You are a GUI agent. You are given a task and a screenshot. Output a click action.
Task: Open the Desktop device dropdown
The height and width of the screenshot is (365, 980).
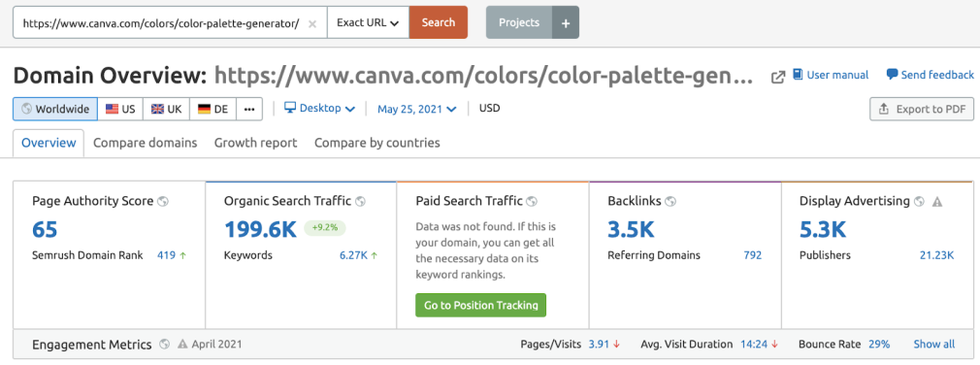click(320, 108)
